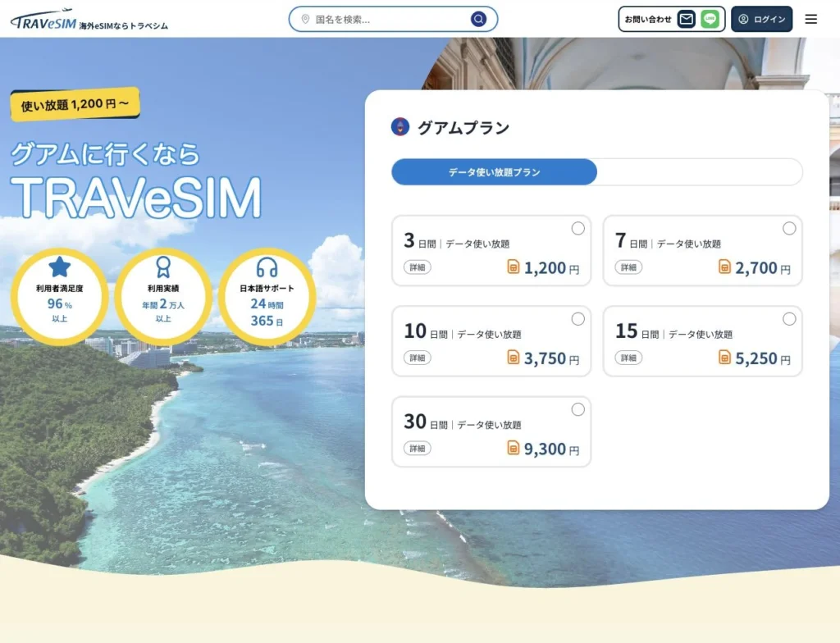
Task: Click the ribbon award icon for 利用実績
Action: [163, 267]
